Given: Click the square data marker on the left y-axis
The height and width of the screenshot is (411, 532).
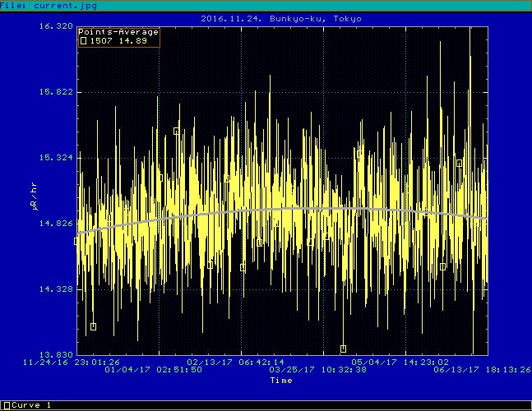Looking at the screenshot, I should coord(76,241).
